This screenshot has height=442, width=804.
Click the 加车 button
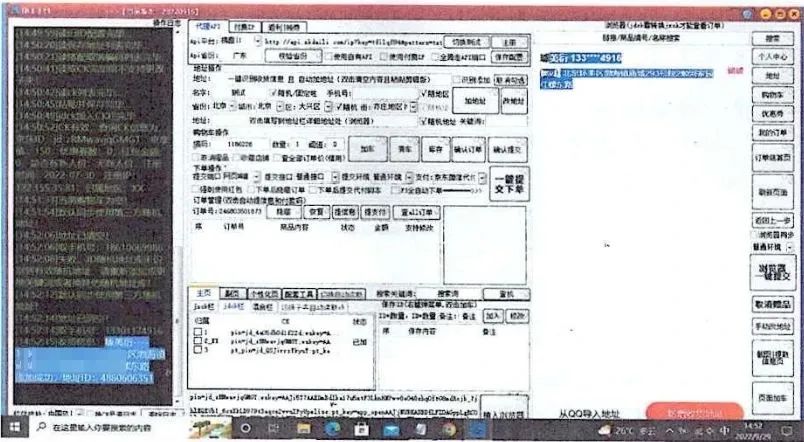367,149
